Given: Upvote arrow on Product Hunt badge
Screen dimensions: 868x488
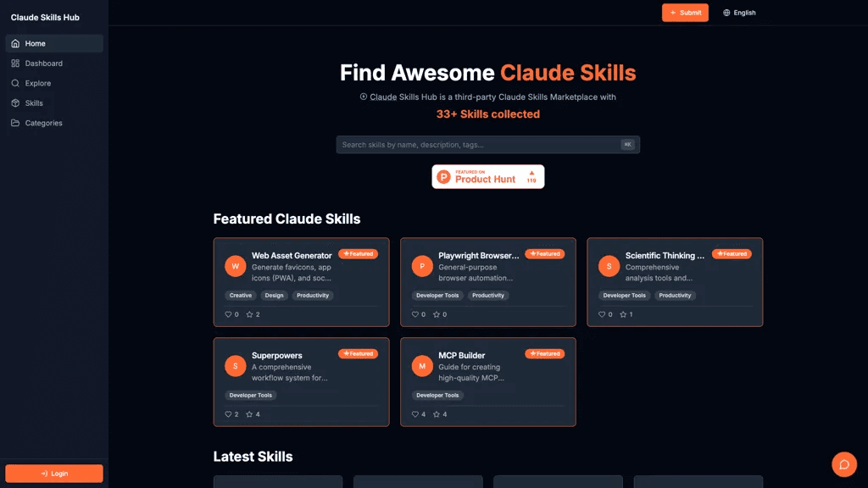Looking at the screenshot, I should pyautogui.click(x=531, y=173).
